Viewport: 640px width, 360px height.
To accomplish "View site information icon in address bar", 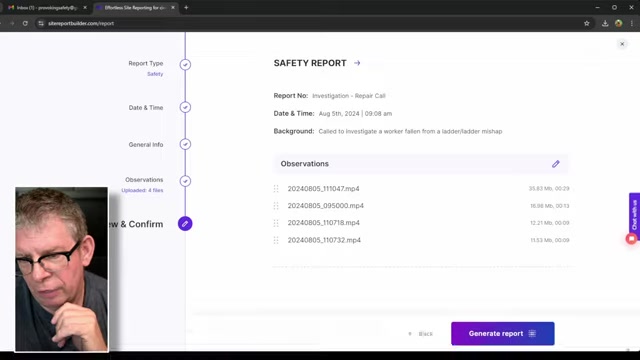I will [x=41, y=23].
